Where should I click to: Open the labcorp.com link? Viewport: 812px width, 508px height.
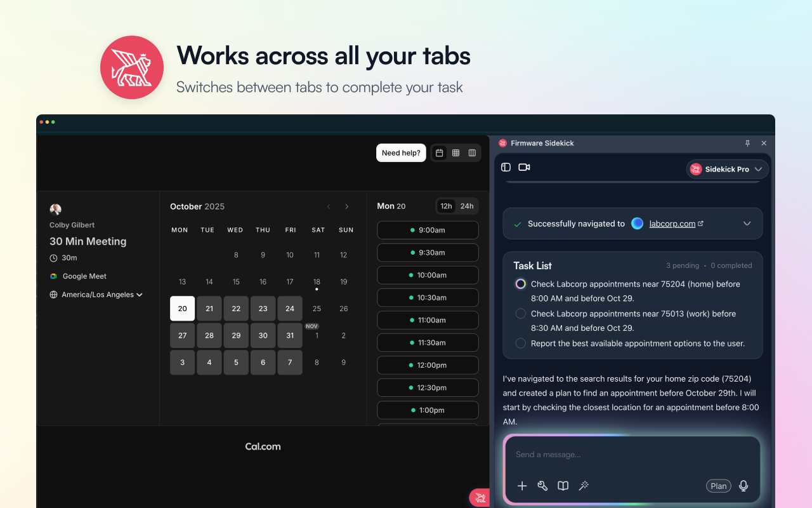tap(672, 224)
